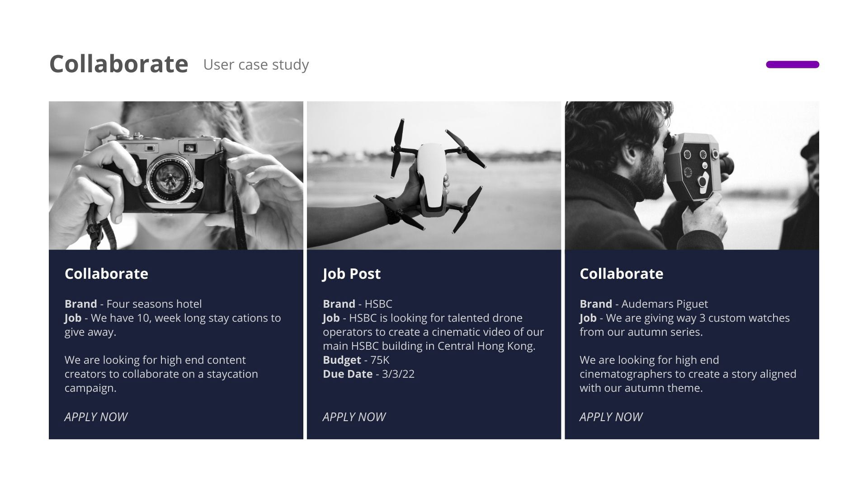This screenshot has width=868, height=488.
Task: Select the "Brand - Audemars Piguet" line
Action: (x=643, y=304)
